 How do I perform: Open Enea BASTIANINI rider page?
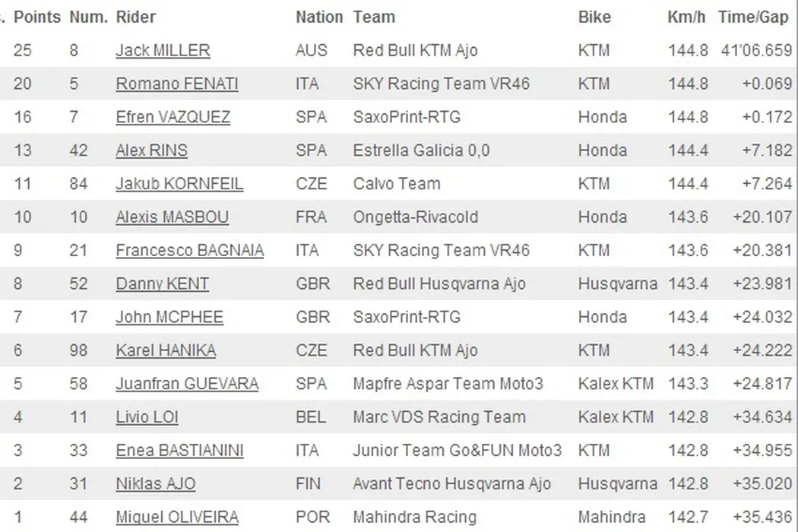point(179,451)
